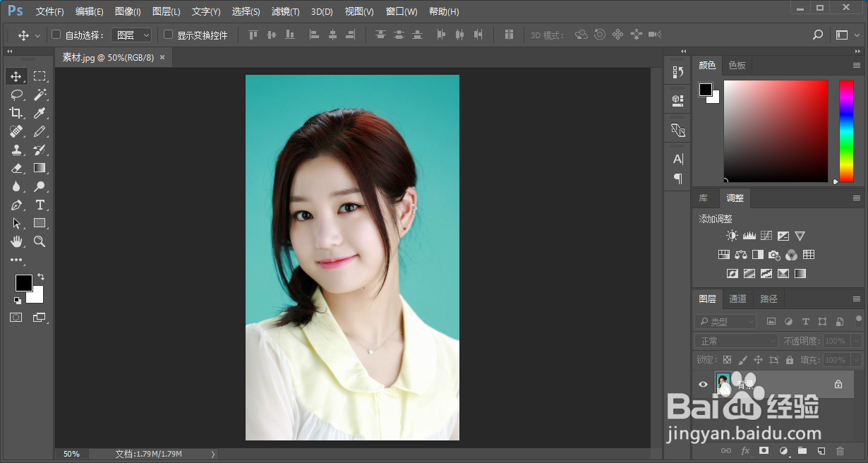Select the Spot Healing Brush tool
The width and height of the screenshot is (868, 463).
coord(16,131)
